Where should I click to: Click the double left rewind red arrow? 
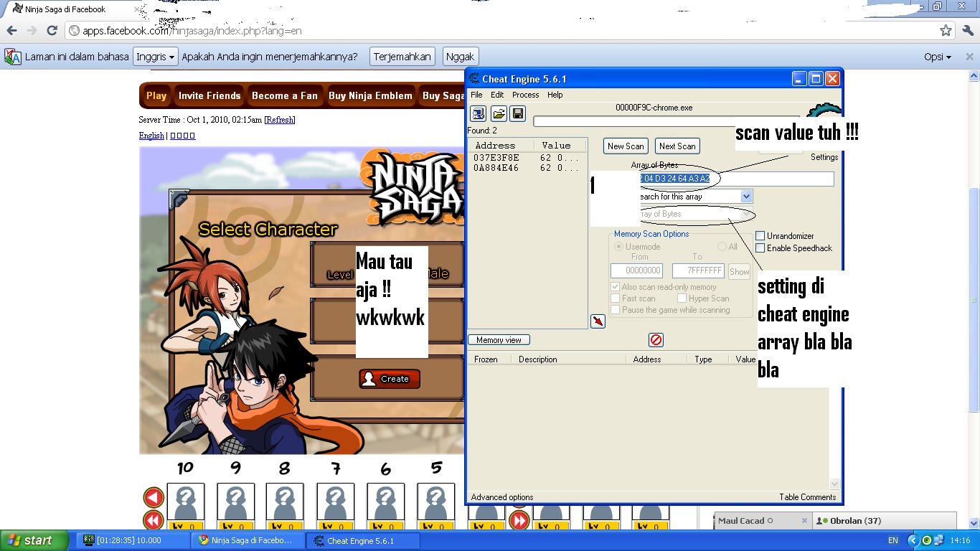click(154, 519)
